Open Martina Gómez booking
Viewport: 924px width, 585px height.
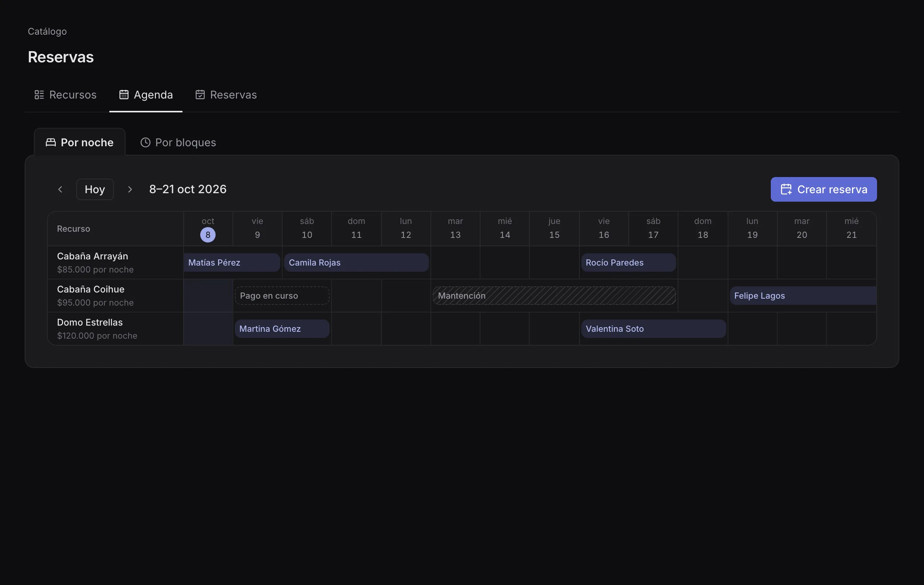282,329
